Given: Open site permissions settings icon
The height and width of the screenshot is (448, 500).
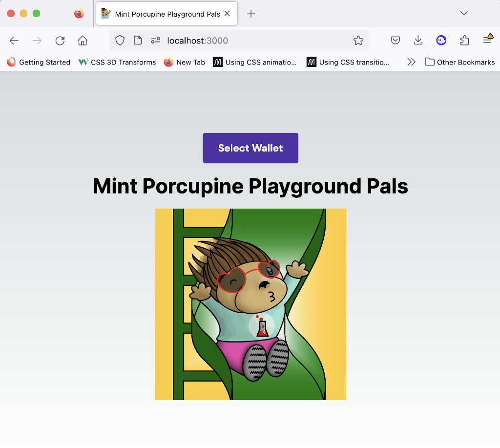Looking at the screenshot, I should coord(156,41).
